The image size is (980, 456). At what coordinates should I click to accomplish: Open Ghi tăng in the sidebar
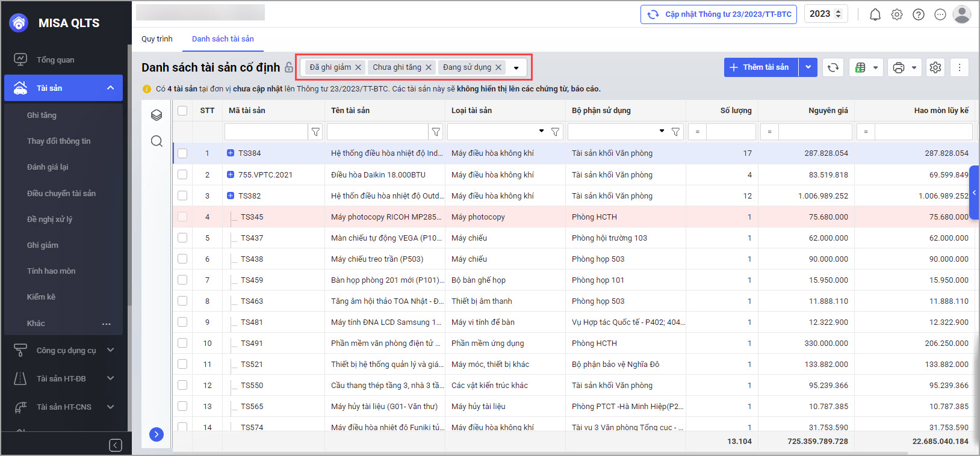coord(42,115)
